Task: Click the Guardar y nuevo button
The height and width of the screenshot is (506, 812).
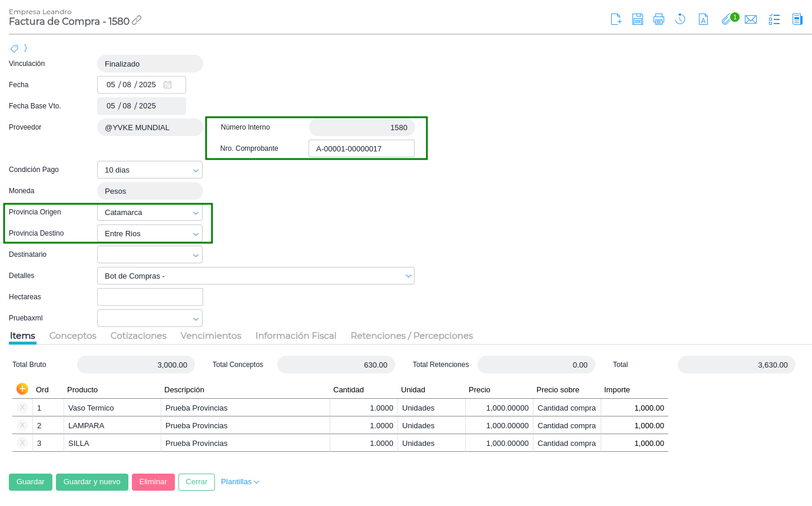Action: click(92, 482)
